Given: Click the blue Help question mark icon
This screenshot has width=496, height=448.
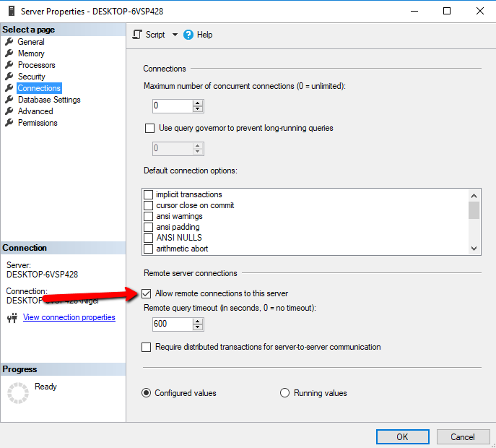Looking at the screenshot, I should 188,35.
